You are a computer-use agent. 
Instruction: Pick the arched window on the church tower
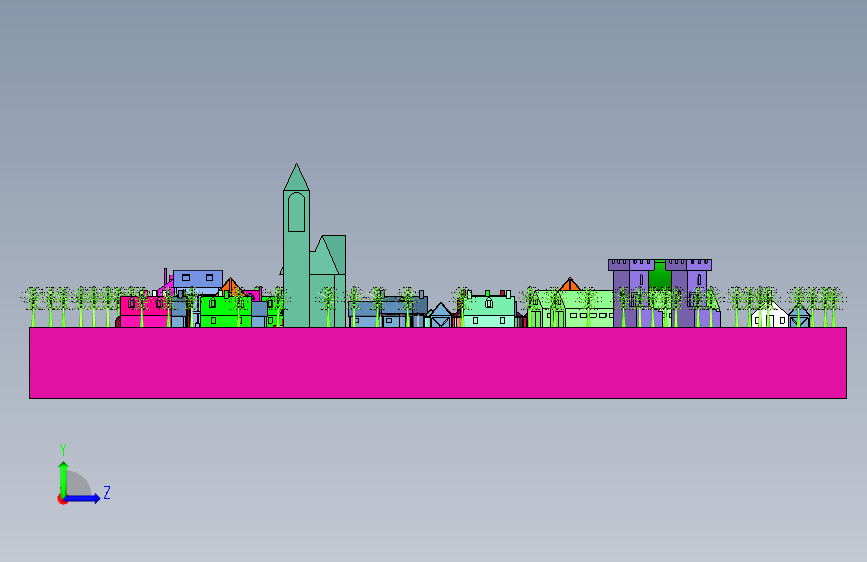[296, 212]
